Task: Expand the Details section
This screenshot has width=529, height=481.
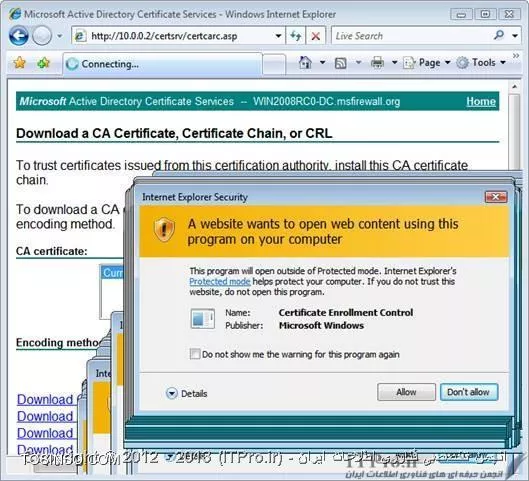Action: click(x=187, y=393)
